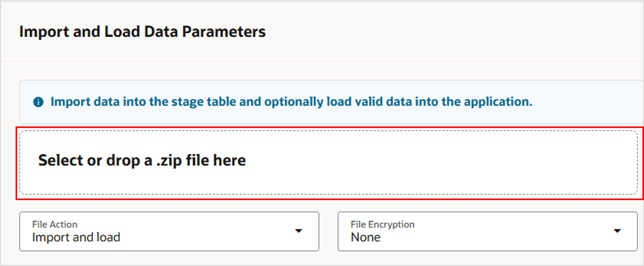Open the File Action combo box
The height and width of the screenshot is (266, 644).
(169, 231)
